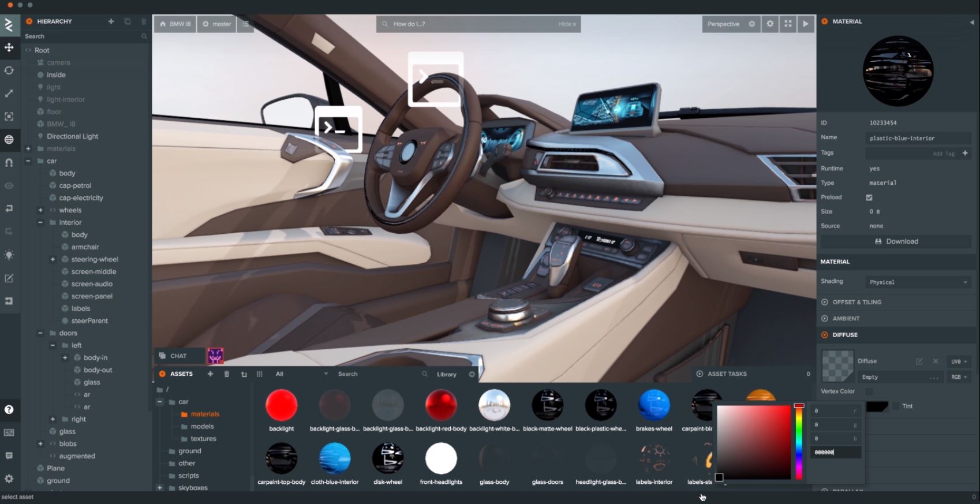
Task: Add a new asset with plus icon
Action: click(210, 374)
